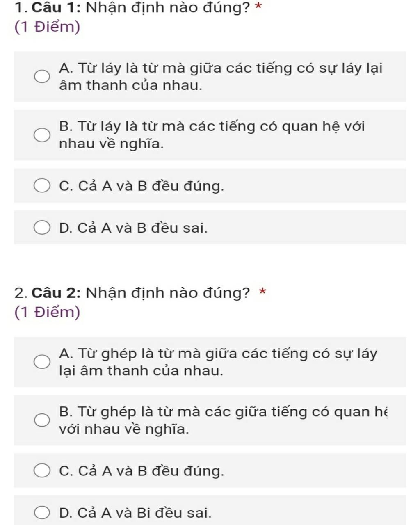Select radio button for Câu 2 option B
Viewport: 420px width, 525px height.
coord(41,420)
